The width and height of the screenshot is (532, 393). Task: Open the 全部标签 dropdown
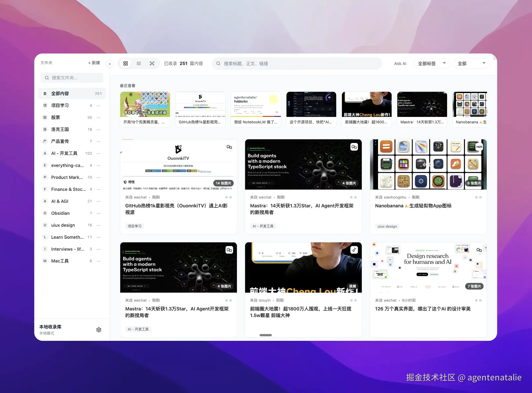coord(432,63)
